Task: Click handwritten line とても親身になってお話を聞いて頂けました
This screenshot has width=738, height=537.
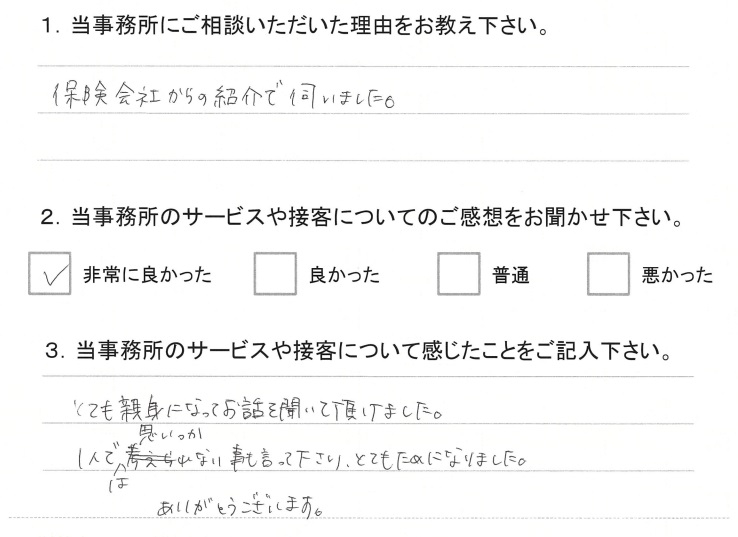Action: pyautogui.click(x=258, y=408)
